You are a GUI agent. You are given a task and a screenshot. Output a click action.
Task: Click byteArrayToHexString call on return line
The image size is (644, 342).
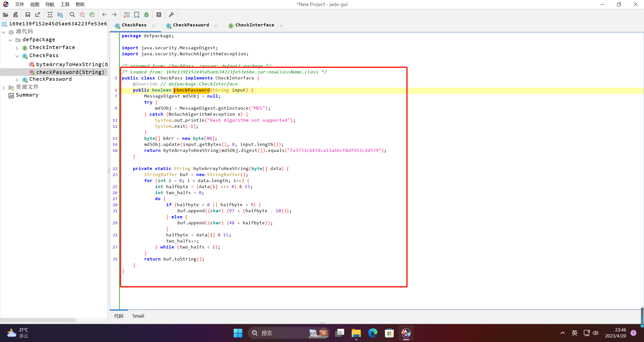coord(191,150)
